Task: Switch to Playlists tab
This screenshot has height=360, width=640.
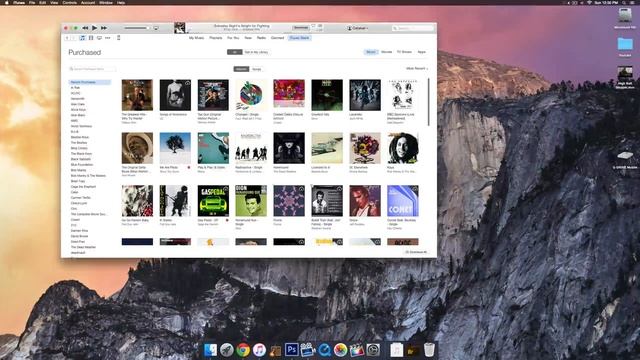Action: 216,38
